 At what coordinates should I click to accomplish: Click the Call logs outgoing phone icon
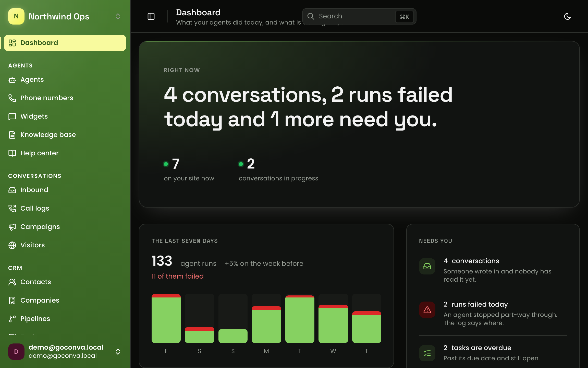coord(12,209)
